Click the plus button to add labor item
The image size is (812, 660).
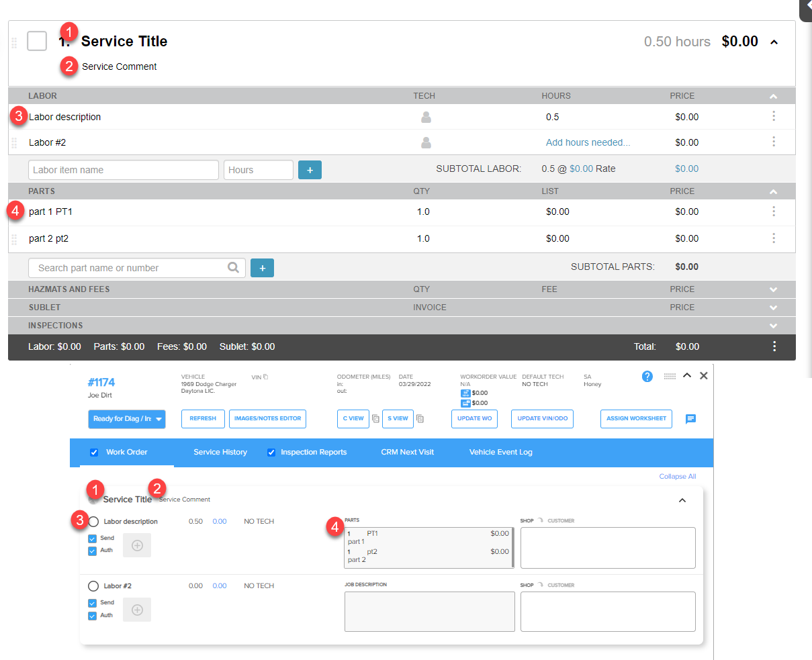tap(310, 170)
